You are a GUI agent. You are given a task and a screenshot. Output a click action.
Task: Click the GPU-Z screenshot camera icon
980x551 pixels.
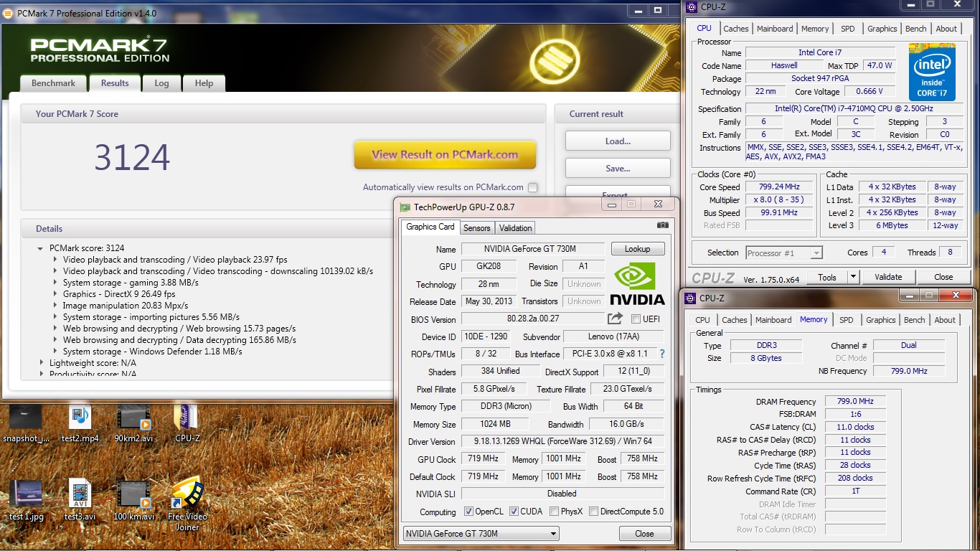click(662, 225)
